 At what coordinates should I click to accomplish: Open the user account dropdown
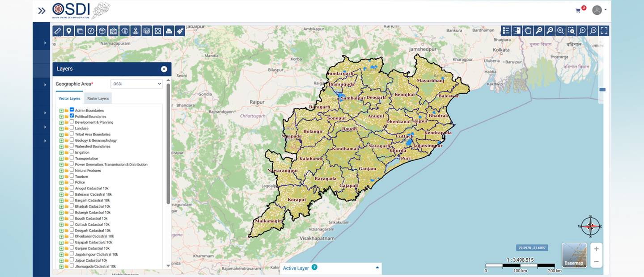click(x=599, y=10)
